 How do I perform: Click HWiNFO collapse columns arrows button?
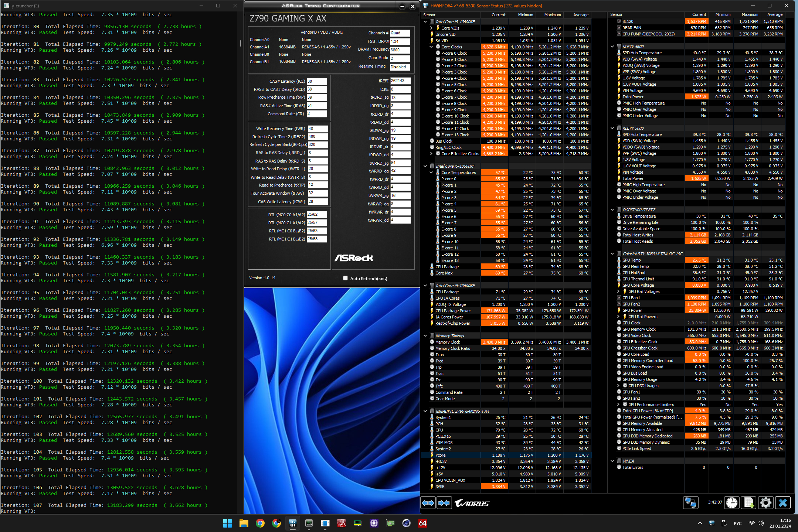click(x=444, y=503)
